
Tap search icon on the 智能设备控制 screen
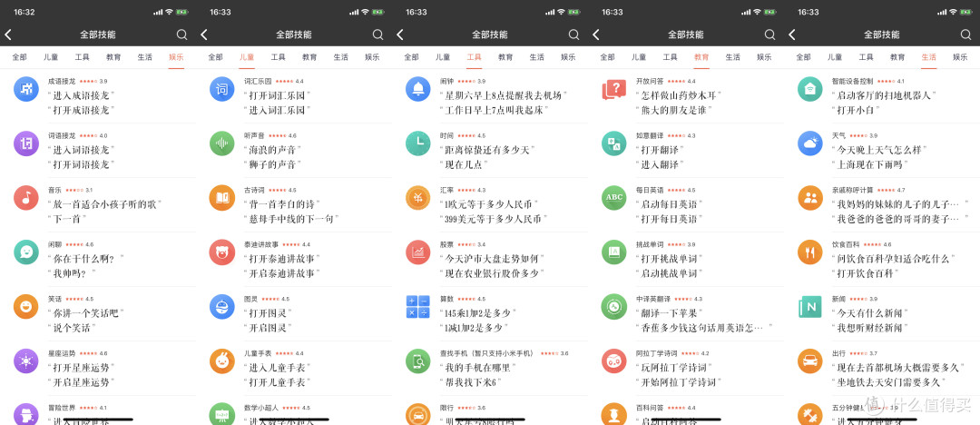point(965,35)
